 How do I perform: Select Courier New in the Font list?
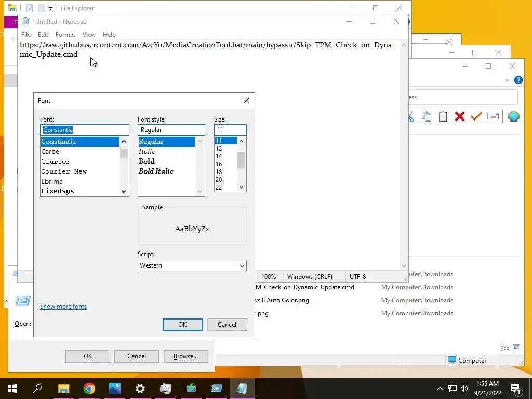[80, 171]
